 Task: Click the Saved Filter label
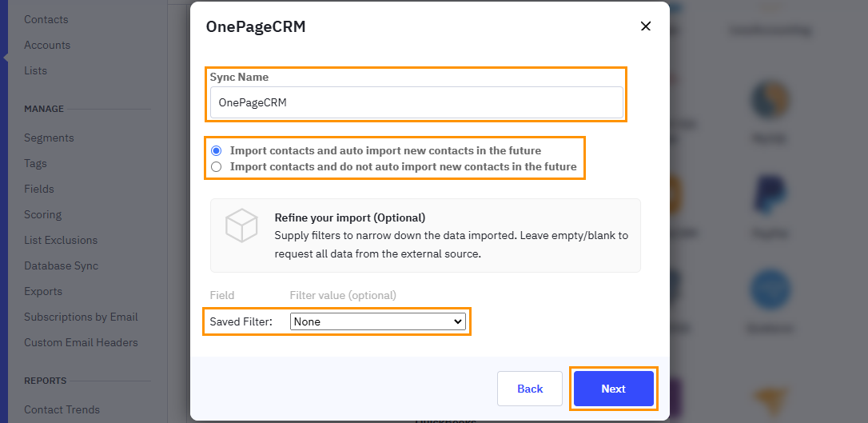click(x=241, y=321)
